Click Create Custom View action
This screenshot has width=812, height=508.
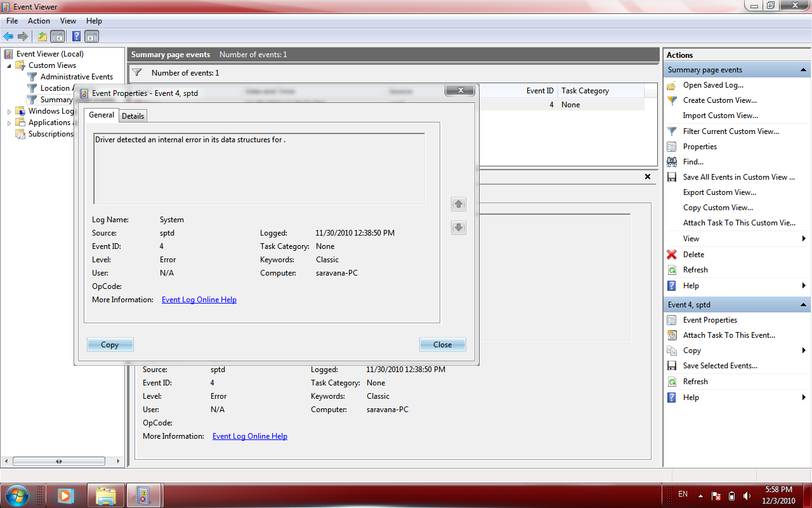tap(719, 100)
